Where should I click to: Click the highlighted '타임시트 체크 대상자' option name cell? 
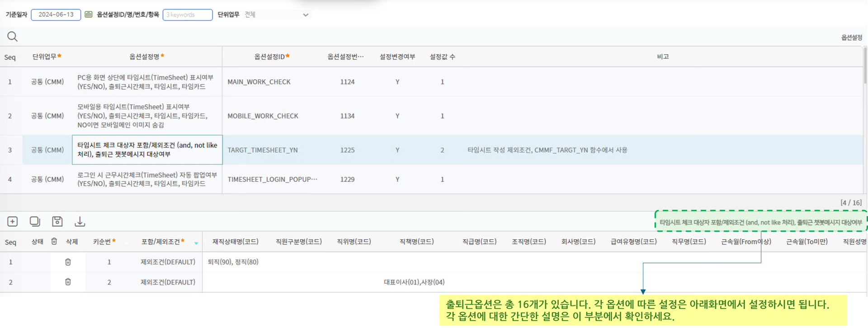147,150
